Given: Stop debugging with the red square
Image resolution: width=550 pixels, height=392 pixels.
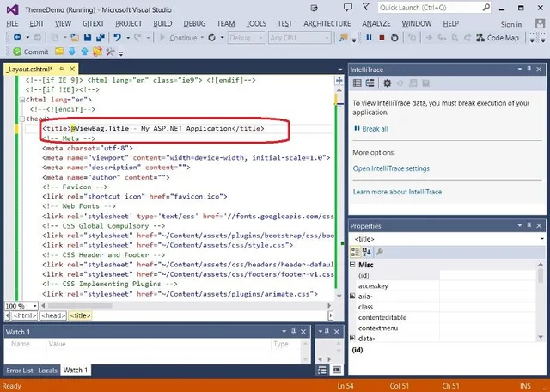Looking at the screenshot, I should pyautogui.click(x=382, y=37).
